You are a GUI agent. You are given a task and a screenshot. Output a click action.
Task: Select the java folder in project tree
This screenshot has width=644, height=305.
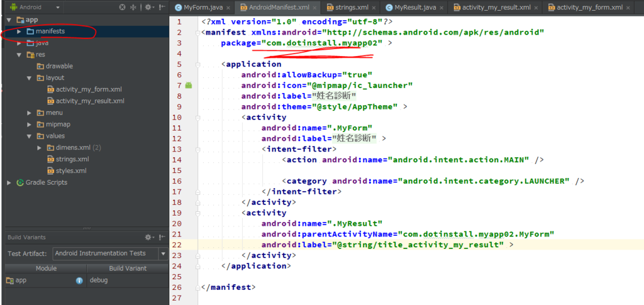[42, 43]
